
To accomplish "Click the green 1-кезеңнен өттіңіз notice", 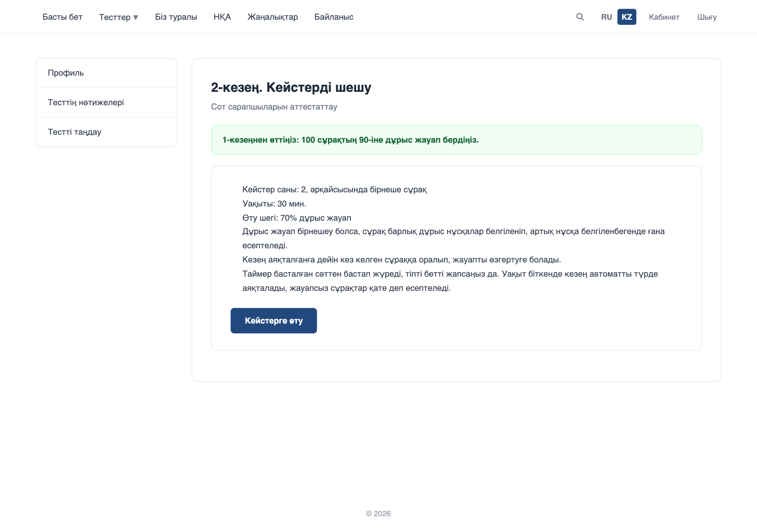I will tap(457, 140).
